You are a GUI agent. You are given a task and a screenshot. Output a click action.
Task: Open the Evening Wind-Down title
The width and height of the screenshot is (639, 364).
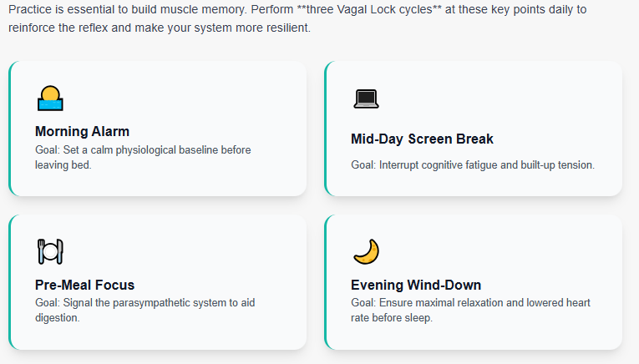click(416, 285)
